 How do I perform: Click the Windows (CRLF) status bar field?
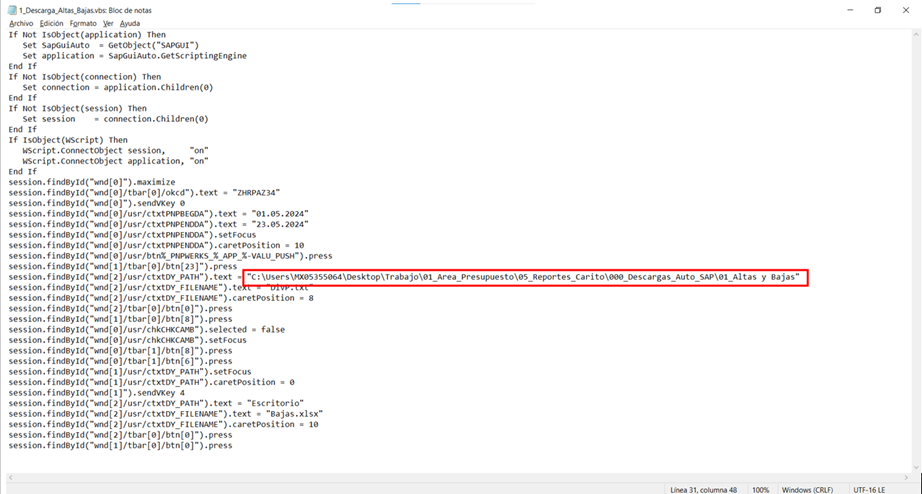(810, 489)
